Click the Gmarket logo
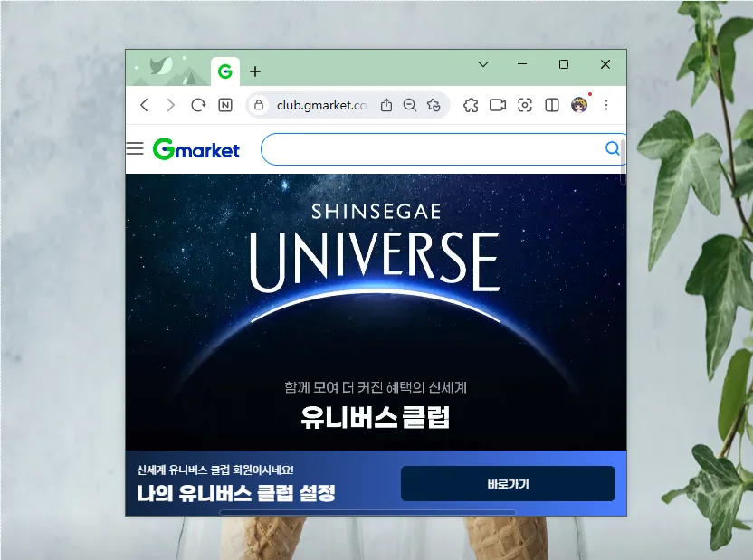 195,149
